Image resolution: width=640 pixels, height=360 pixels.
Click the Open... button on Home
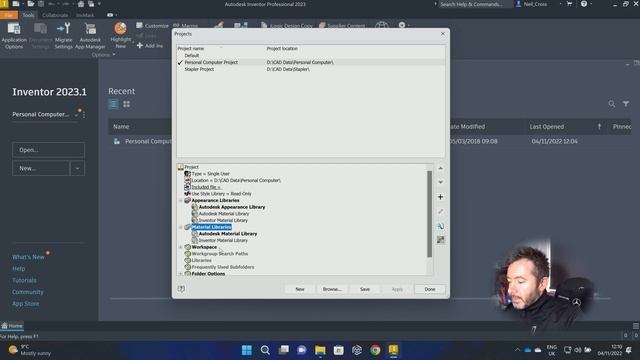(49, 150)
